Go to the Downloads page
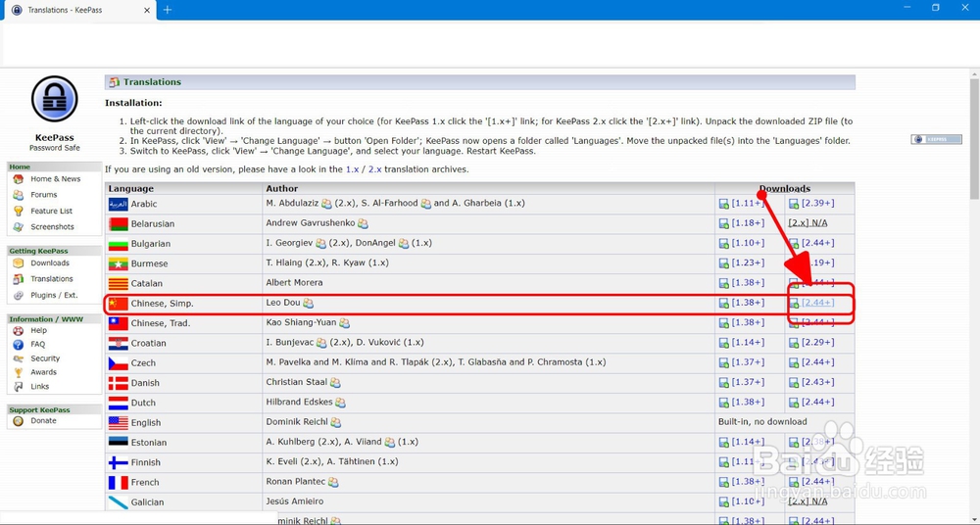This screenshot has width=980, height=525. tap(49, 263)
